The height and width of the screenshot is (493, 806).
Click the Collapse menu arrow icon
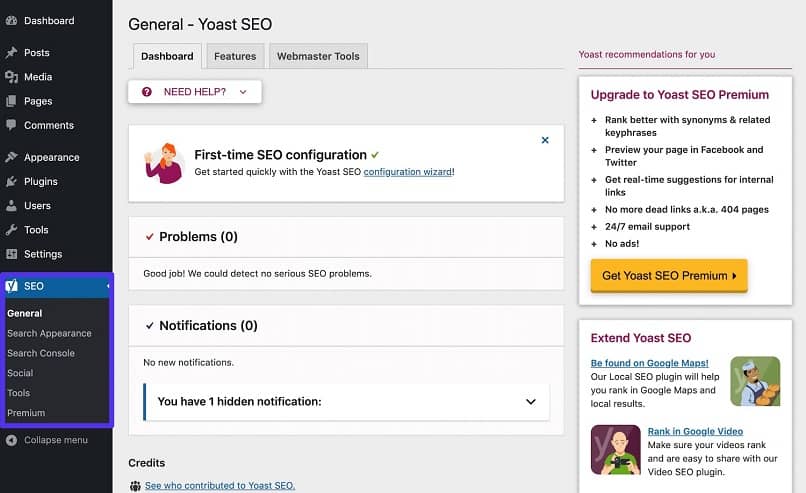[x=11, y=440]
